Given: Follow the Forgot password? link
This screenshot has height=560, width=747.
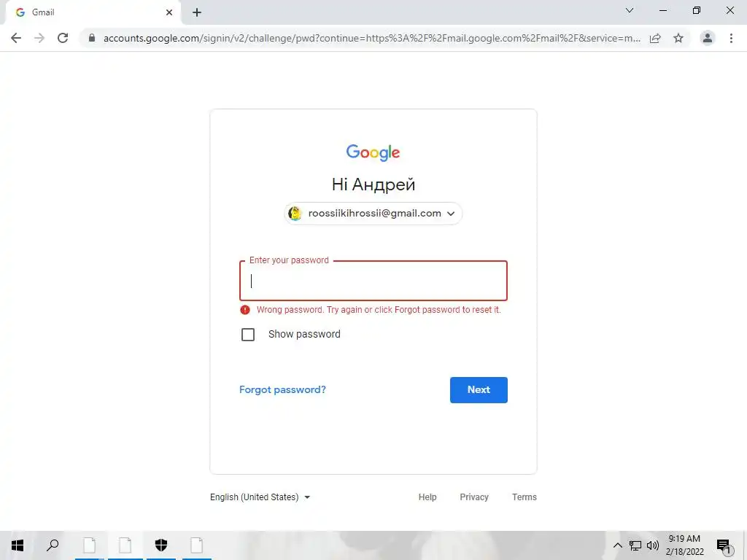Looking at the screenshot, I should 282,389.
